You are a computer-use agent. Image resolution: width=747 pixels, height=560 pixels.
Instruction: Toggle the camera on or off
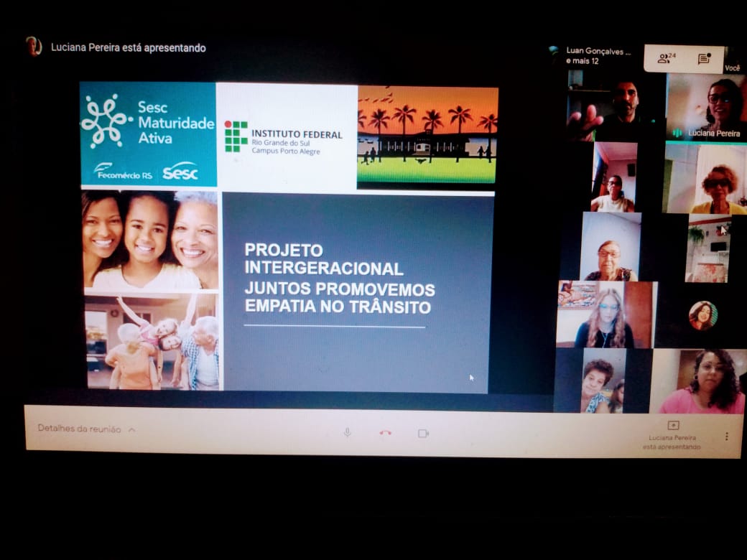pos(423,433)
